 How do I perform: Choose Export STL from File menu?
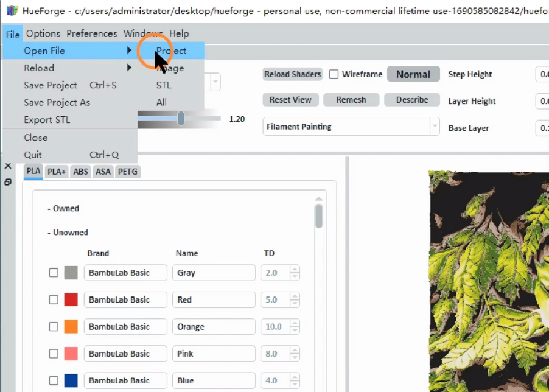pos(47,120)
